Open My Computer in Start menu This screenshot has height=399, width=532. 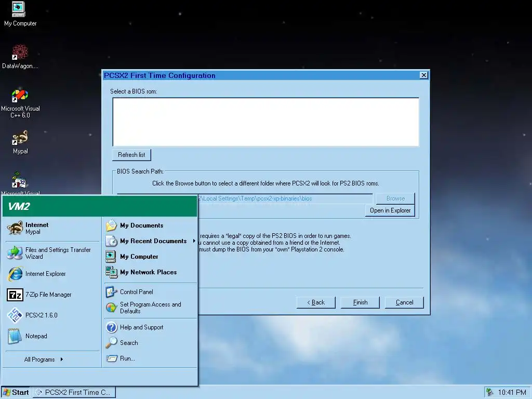point(150,257)
